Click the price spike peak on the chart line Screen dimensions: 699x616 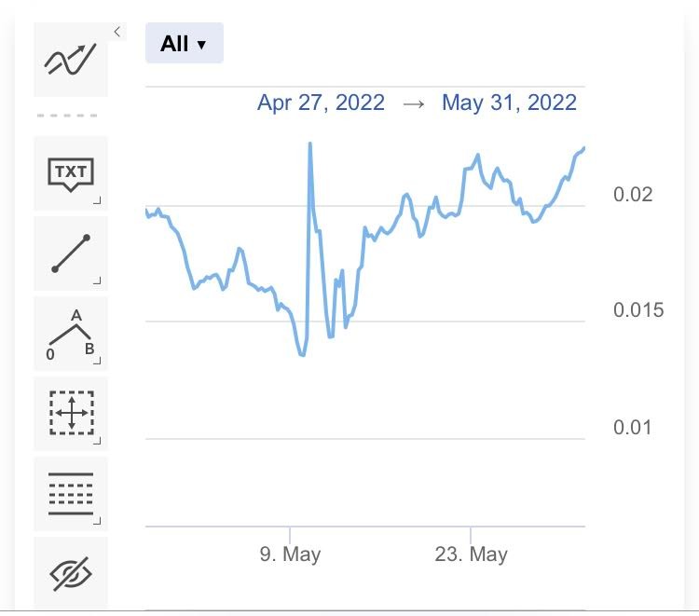309,144
